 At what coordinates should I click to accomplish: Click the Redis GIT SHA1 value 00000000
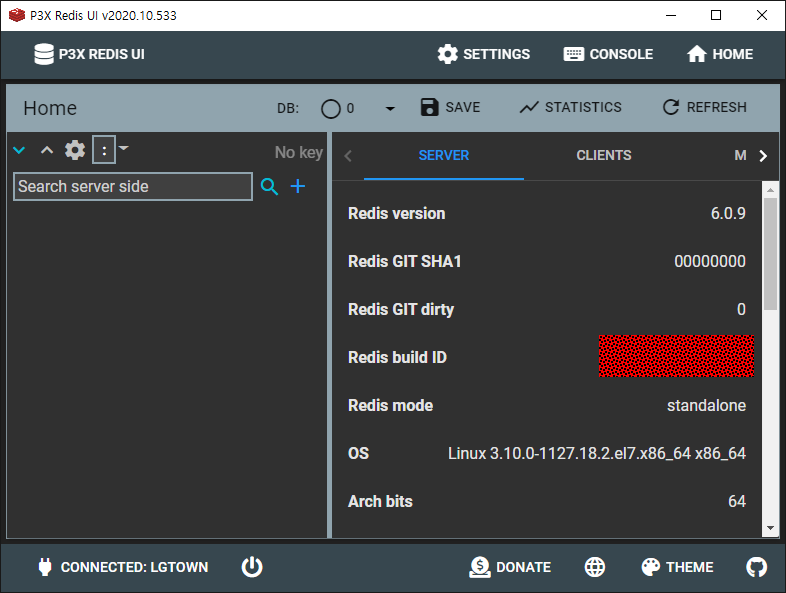710,261
